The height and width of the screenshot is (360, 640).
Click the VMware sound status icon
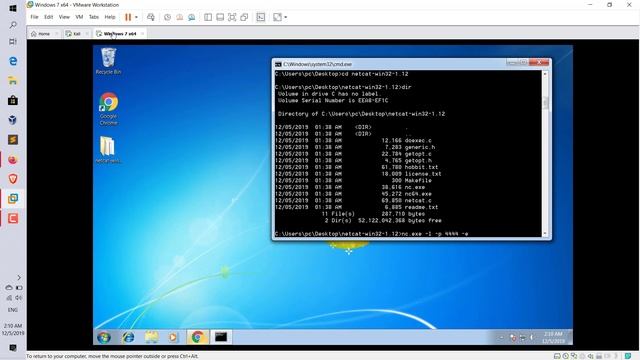click(590, 356)
